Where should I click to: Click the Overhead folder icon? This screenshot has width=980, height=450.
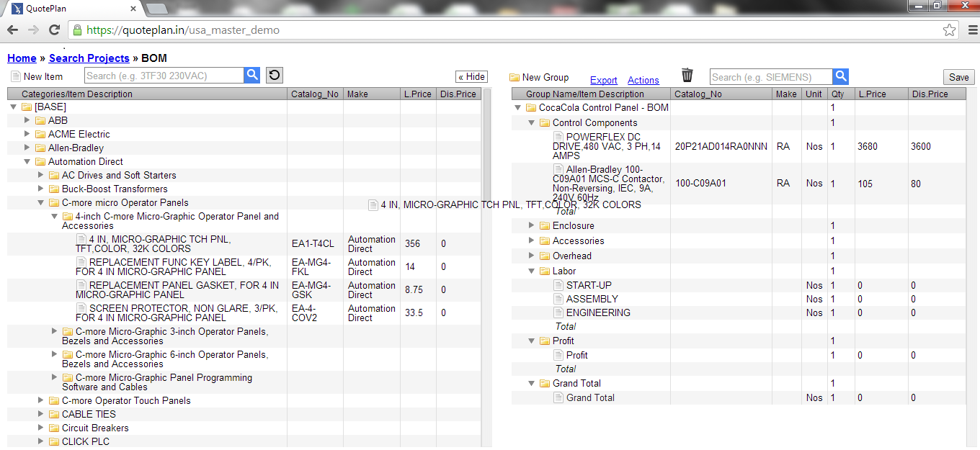[x=545, y=256]
